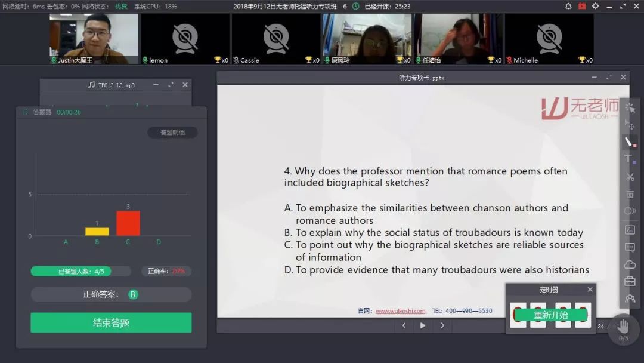644x363 pixels.
Task: Click the trash delete tool
Action: [x=630, y=194]
